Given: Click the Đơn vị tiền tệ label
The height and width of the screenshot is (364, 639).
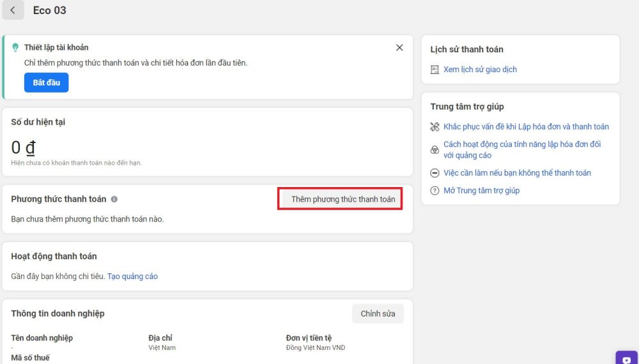Looking at the screenshot, I should (309, 338).
